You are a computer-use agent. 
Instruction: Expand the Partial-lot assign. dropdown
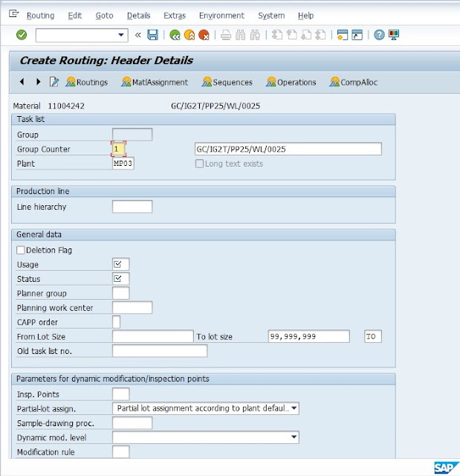[x=294, y=408]
